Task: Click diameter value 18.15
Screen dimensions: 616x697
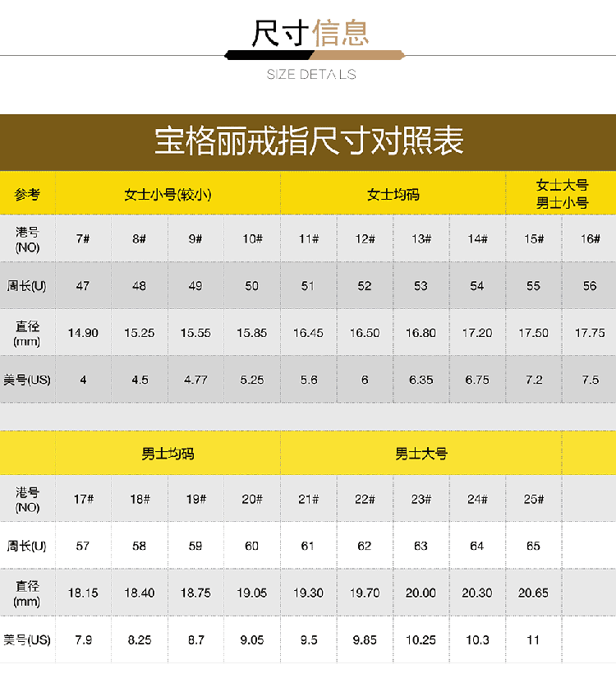Action: (x=83, y=593)
